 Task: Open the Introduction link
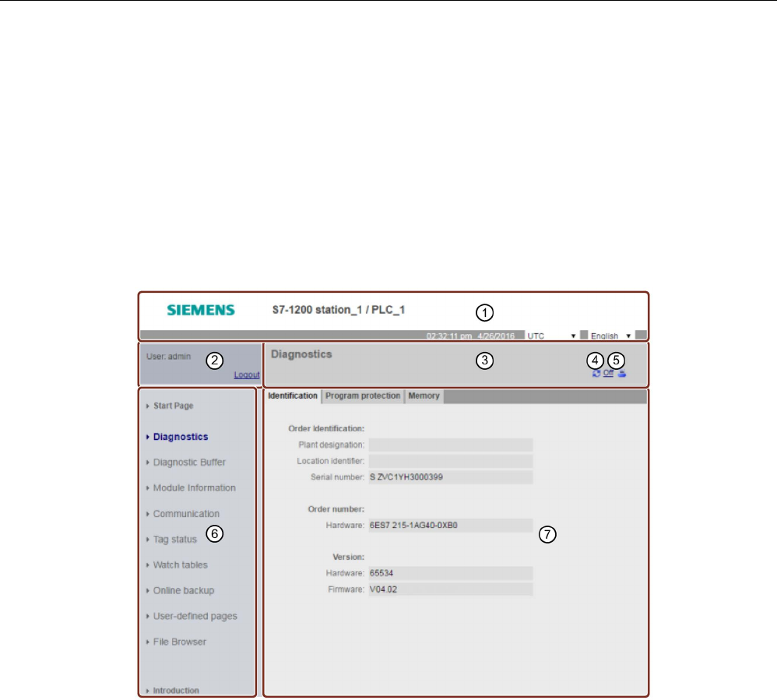(175, 690)
